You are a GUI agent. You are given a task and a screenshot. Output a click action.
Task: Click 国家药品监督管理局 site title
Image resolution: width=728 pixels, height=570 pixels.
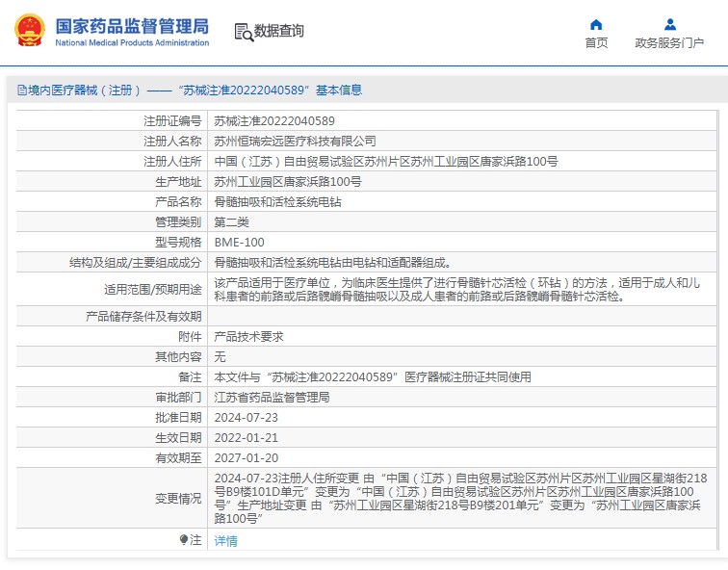click(132, 26)
